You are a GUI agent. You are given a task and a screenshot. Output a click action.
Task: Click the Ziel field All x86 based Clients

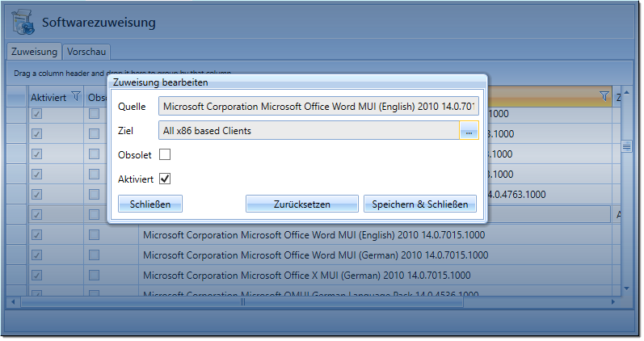309,131
